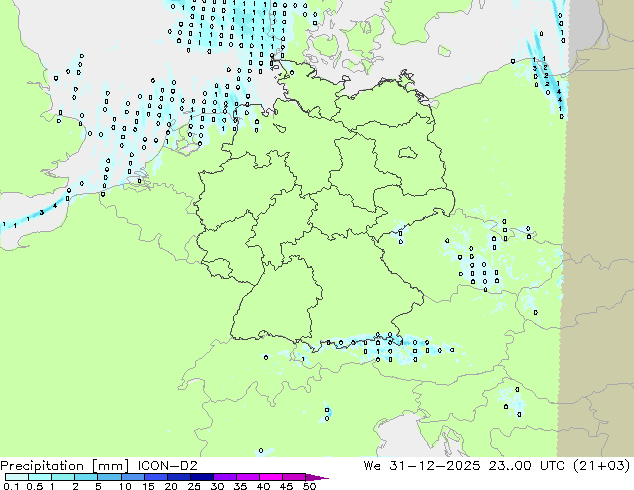Click the 'ICON-D2' model name label
This screenshot has width=634, height=490.
[x=168, y=466]
